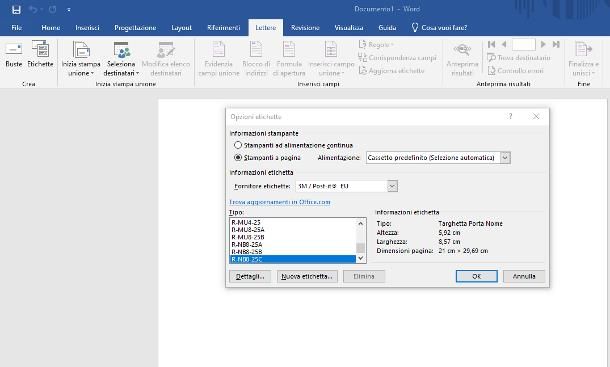Click Aggiorna etichette in ribbon
Screen dimensions: 610x367
(391, 70)
